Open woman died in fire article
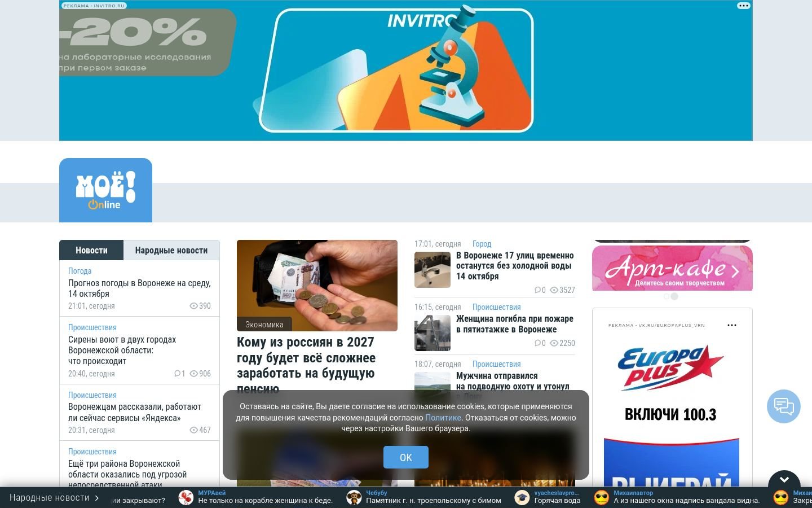 tap(515, 324)
